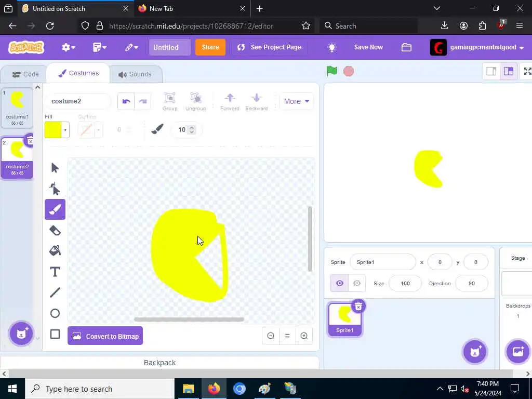Viewport: 532px width, 399px height.
Task: Click the yellow Fill color swatch
Action: (x=53, y=130)
